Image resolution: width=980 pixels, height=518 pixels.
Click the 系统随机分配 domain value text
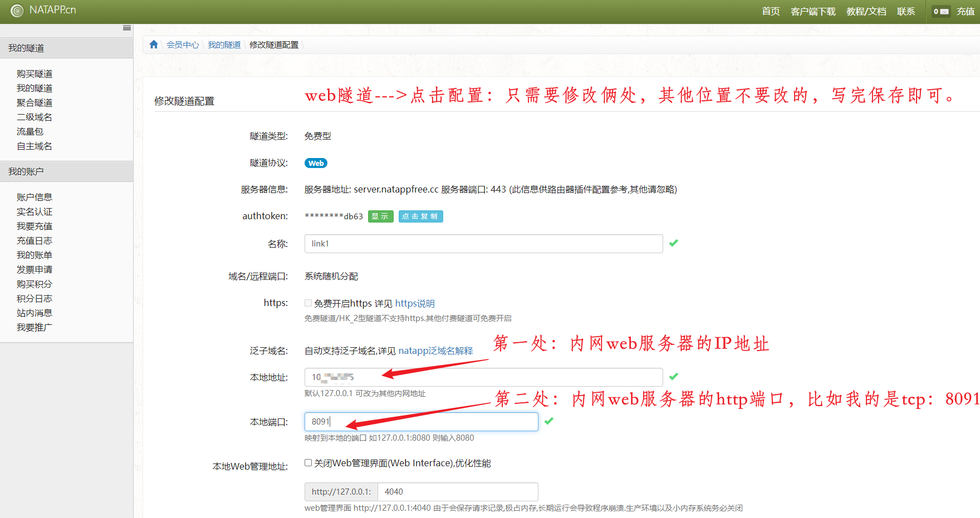pos(331,277)
